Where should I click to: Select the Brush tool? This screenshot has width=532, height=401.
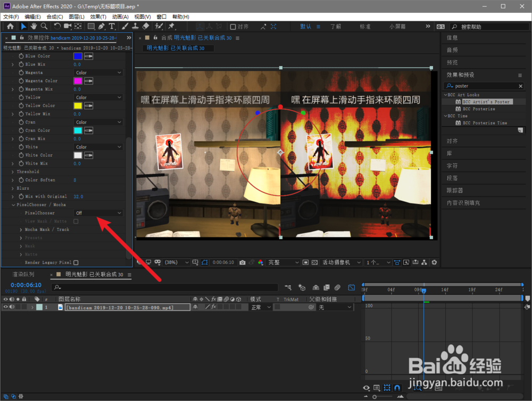point(125,27)
